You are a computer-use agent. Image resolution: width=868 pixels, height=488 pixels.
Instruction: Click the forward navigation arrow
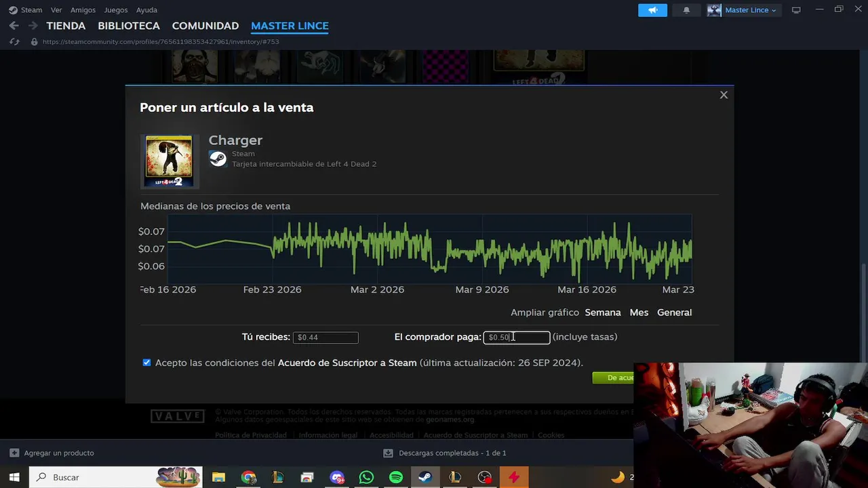pos(33,26)
